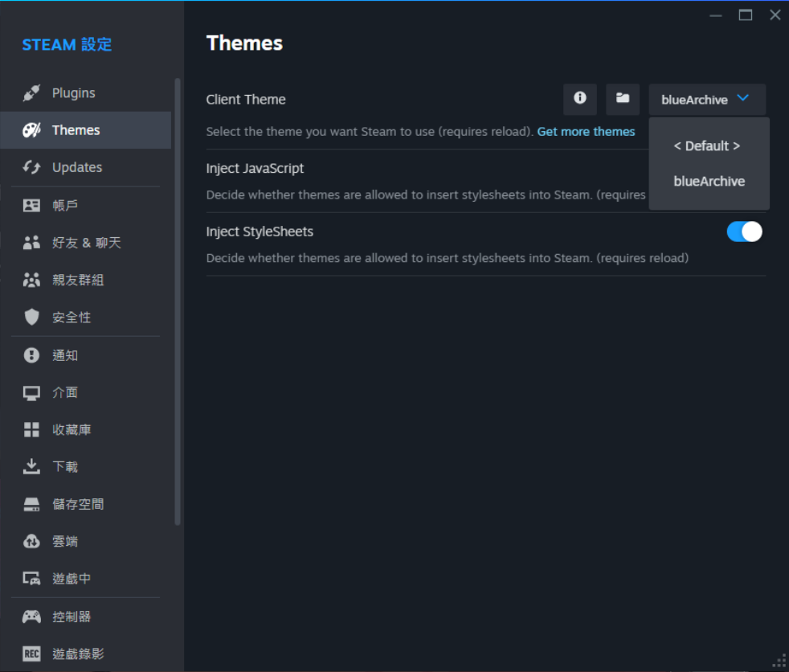Go to 帳戶 settings page

[x=85, y=205]
